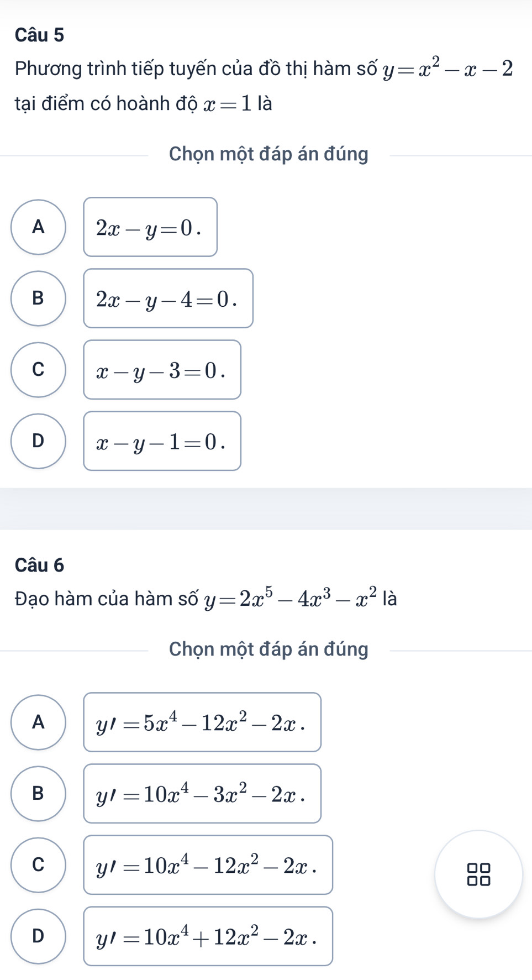Click the Câu 6 question heading
The height and width of the screenshot is (980, 532).
[40, 565]
